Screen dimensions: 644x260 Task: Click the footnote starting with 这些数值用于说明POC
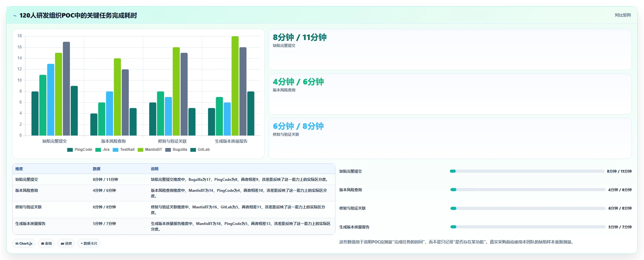point(456,242)
